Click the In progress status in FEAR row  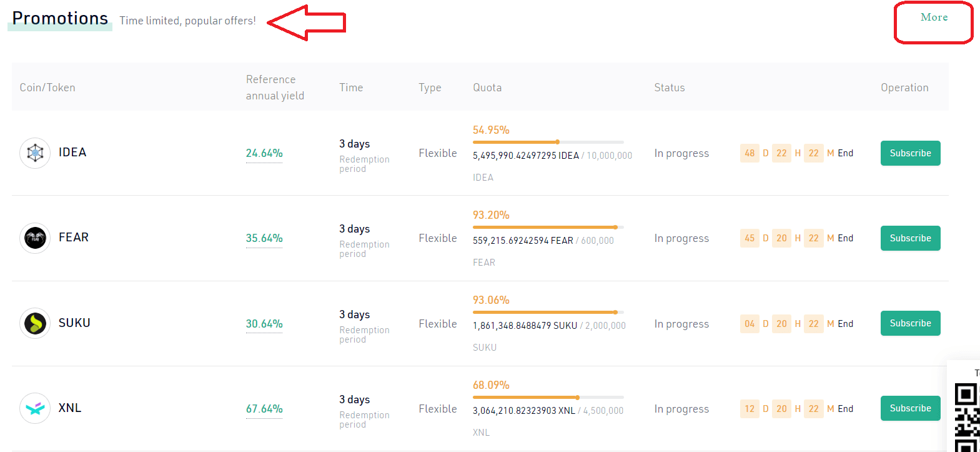click(x=681, y=238)
